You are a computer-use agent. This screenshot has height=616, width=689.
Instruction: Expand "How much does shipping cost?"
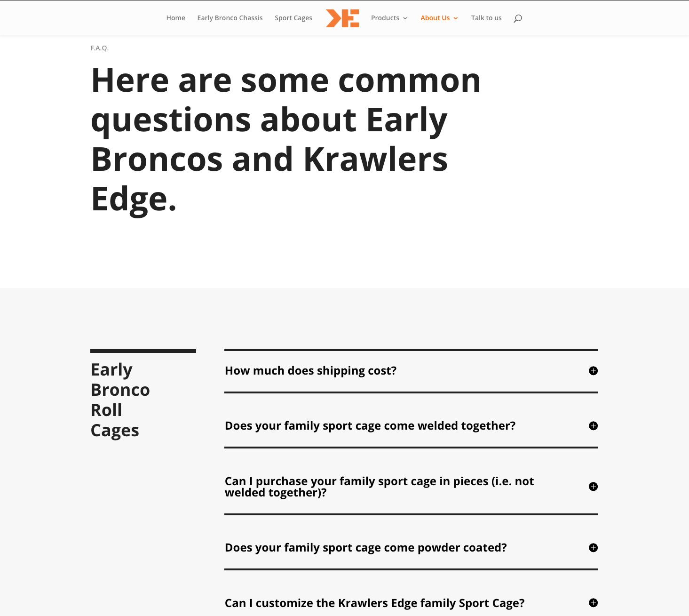pos(311,371)
